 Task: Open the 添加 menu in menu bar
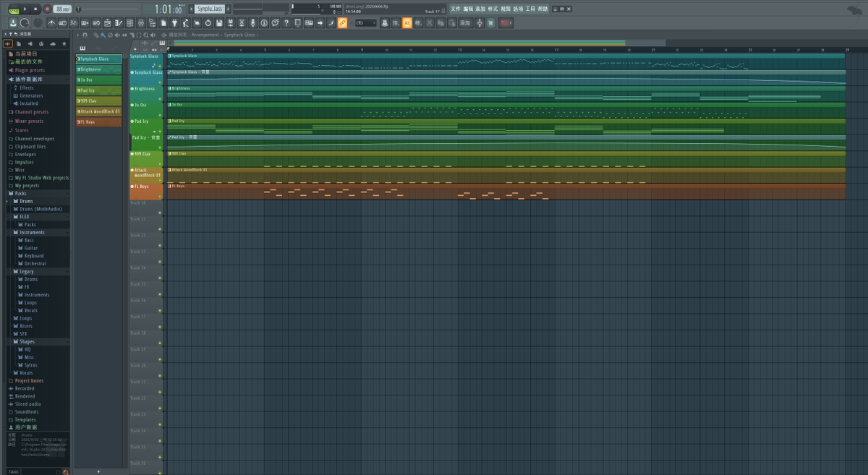(480, 9)
